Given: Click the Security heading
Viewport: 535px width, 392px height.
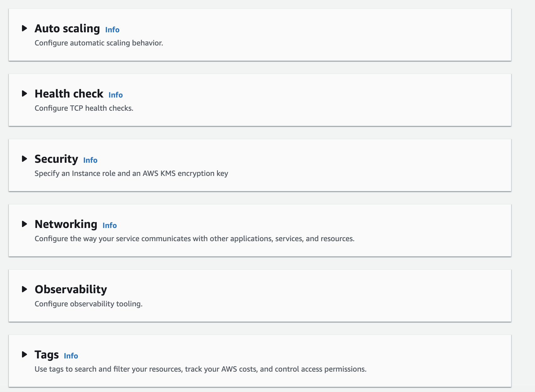Looking at the screenshot, I should tap(57, 159).
